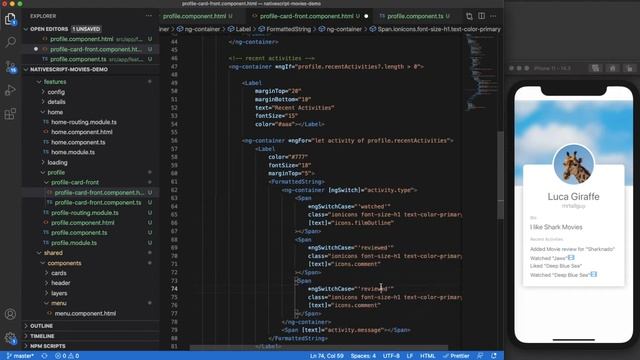The width and height of the screenshot is (640, 360).
Task: Click the master branch indicator in status bar
Action: coord(20,356)
